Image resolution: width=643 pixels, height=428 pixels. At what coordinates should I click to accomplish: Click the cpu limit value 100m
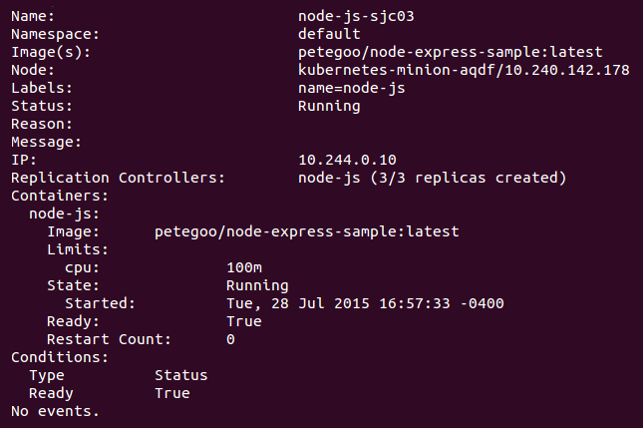click(x=244, y=267)
